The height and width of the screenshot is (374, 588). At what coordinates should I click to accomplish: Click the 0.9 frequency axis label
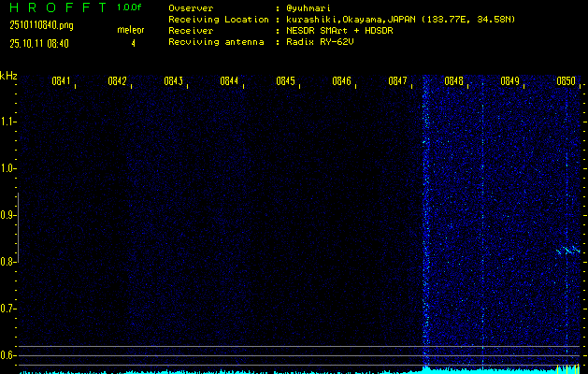(7, 215)
